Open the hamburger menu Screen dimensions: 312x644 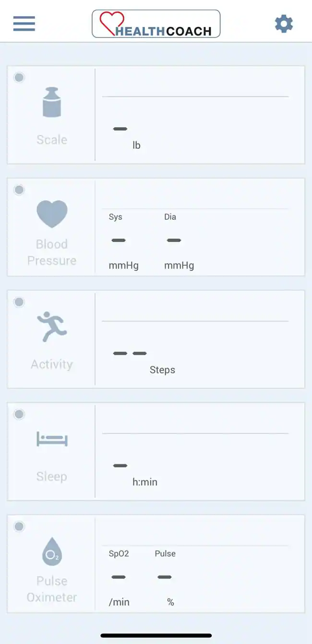[x=24, y=24]
